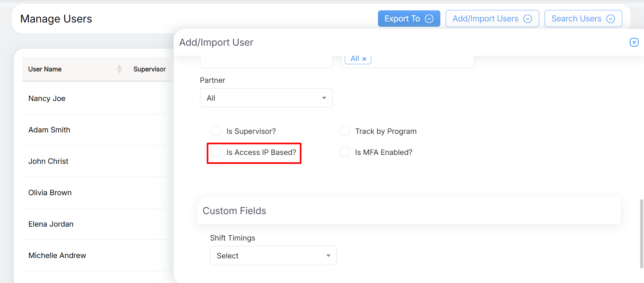Remove the 'All' tag chip
Screen dimensions: 644x283
pos(364,59)
